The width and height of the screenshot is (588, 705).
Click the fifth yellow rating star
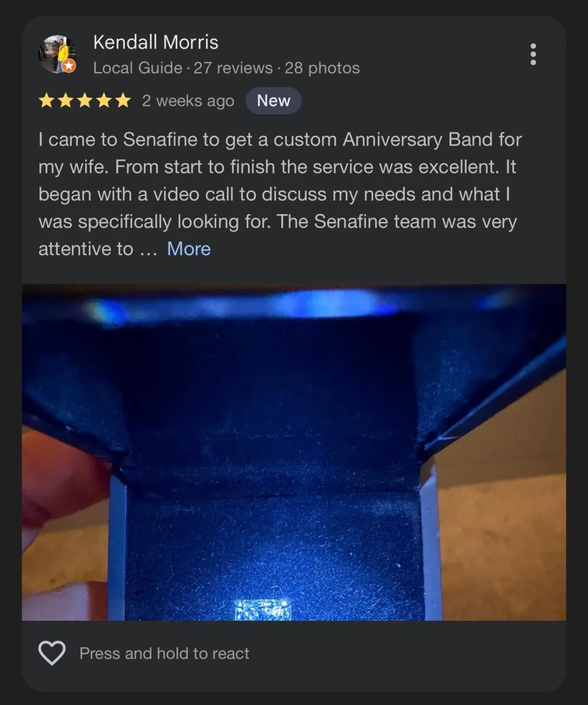point(123,101)
